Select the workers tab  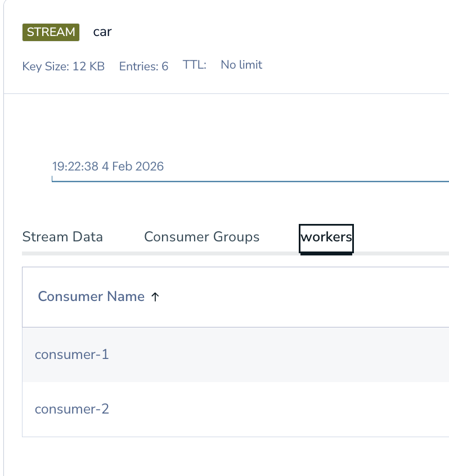coord(326,237)
